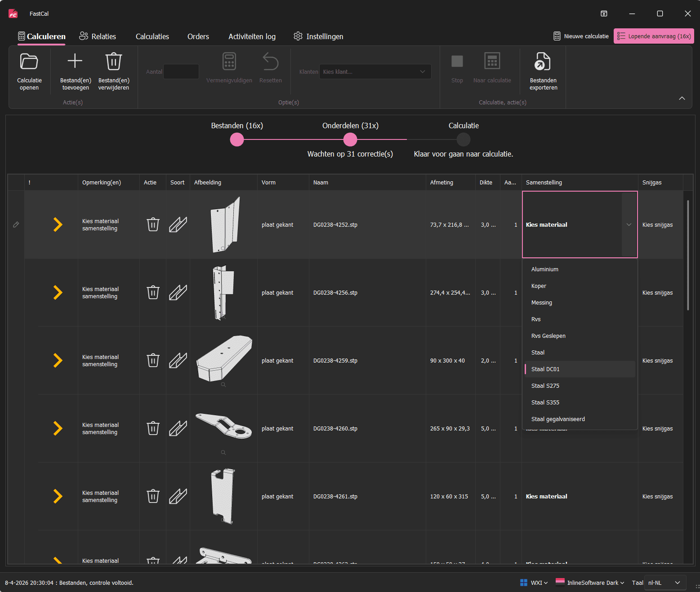Image resolution: width=700 pixels, height=592 pixels.
Task: Click the Soort icon for DG0238-4259.stp
Action: pos(178,360)
